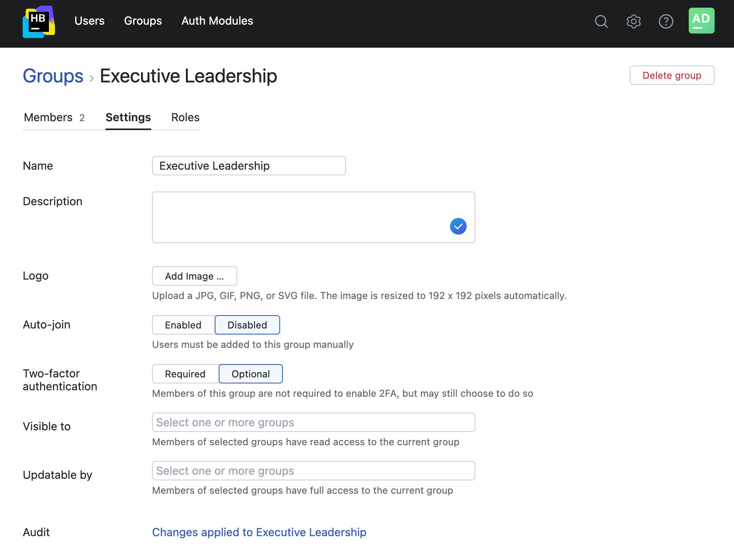
Task: Click the help question mark icon
Action: [x=666, y=21]
